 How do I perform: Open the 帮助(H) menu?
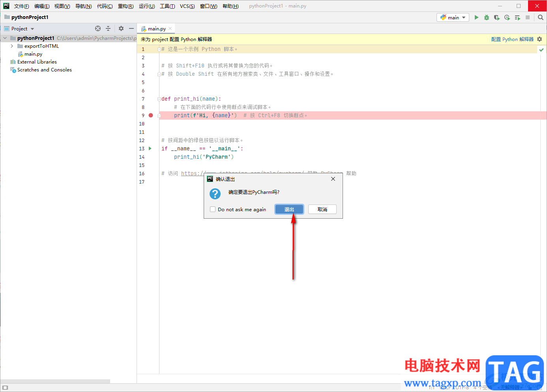(230, 6)
